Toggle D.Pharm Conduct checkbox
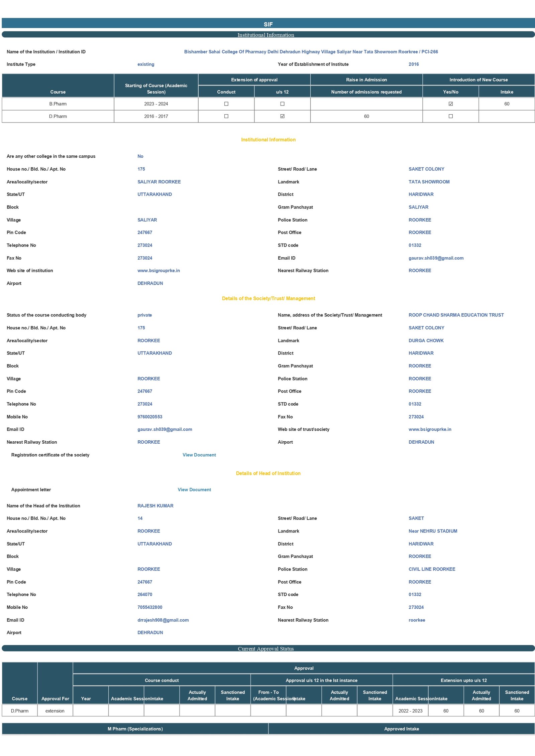 (226, 116)
